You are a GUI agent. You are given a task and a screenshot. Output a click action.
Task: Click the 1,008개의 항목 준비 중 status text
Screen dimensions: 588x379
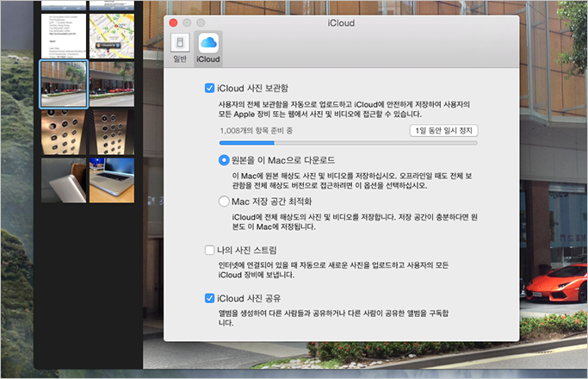257,131
